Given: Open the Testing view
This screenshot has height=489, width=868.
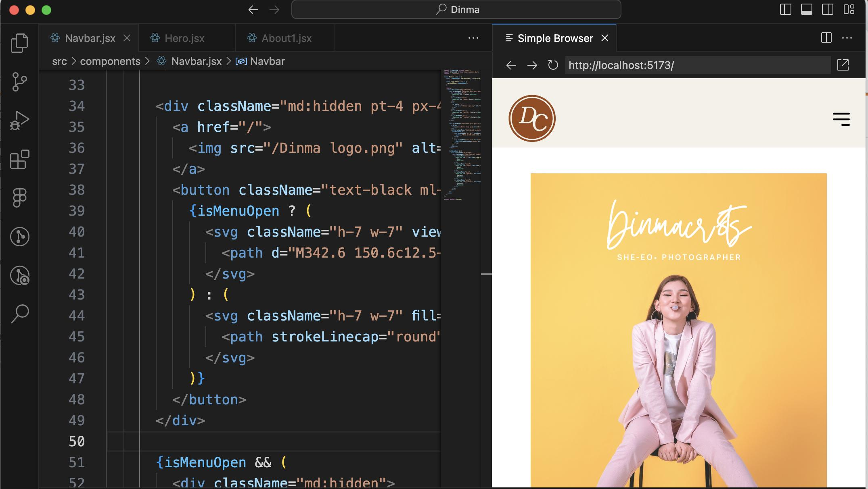Looking at the screenshot, I should (x=19, y=237).
